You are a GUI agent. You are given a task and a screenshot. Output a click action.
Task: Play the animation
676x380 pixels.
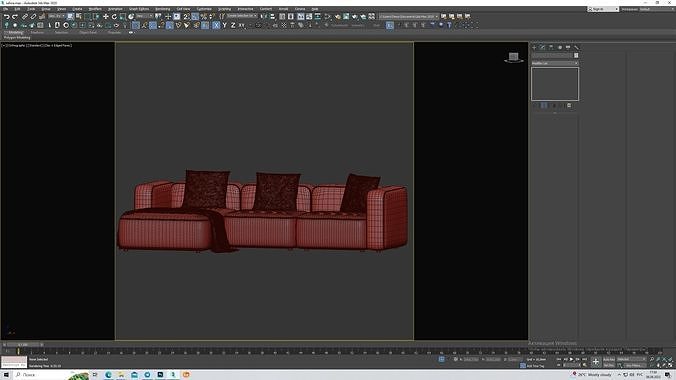point(572,359)
